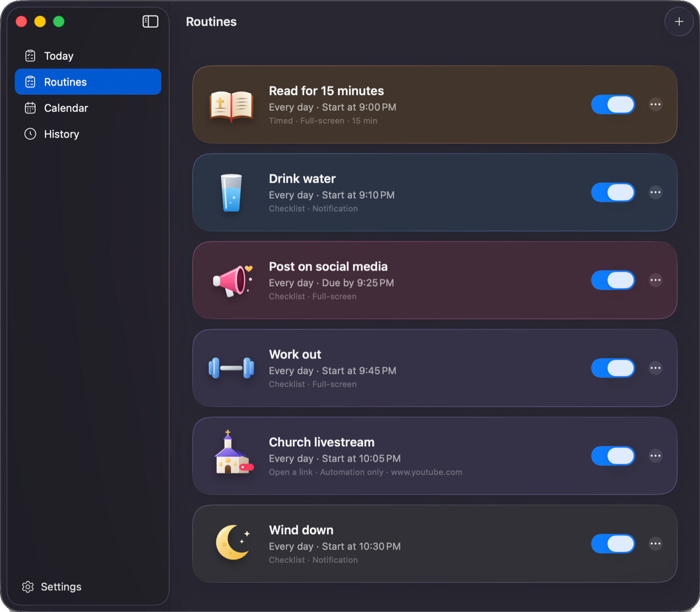Click the Routines page heading
Viewport: 700px width, 612px height.
point(211,22)
